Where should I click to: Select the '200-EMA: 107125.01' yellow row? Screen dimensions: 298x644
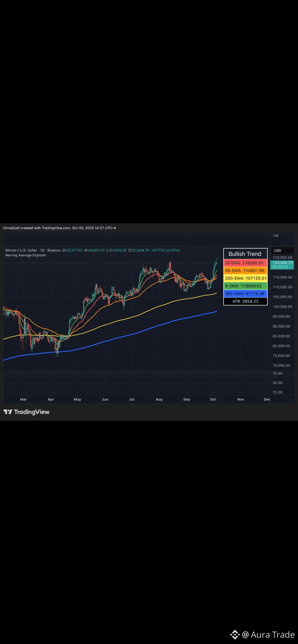[x=245, y=278]
